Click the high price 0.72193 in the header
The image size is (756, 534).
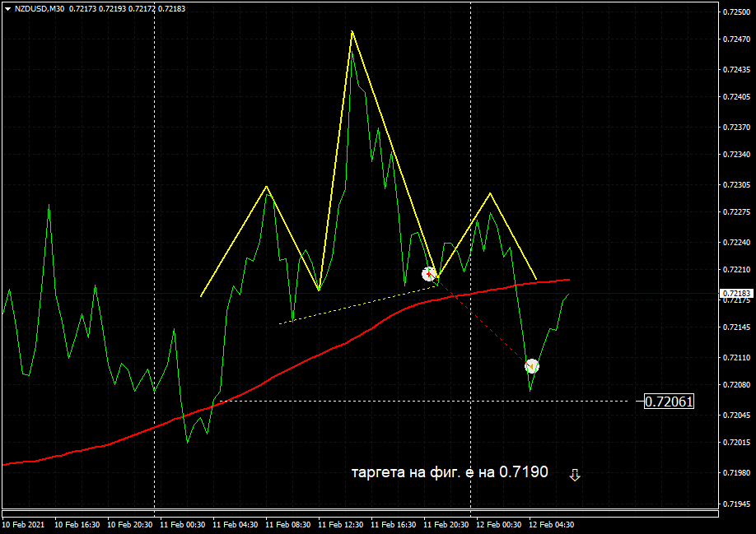pyautogui.click(x=112, y=9)
